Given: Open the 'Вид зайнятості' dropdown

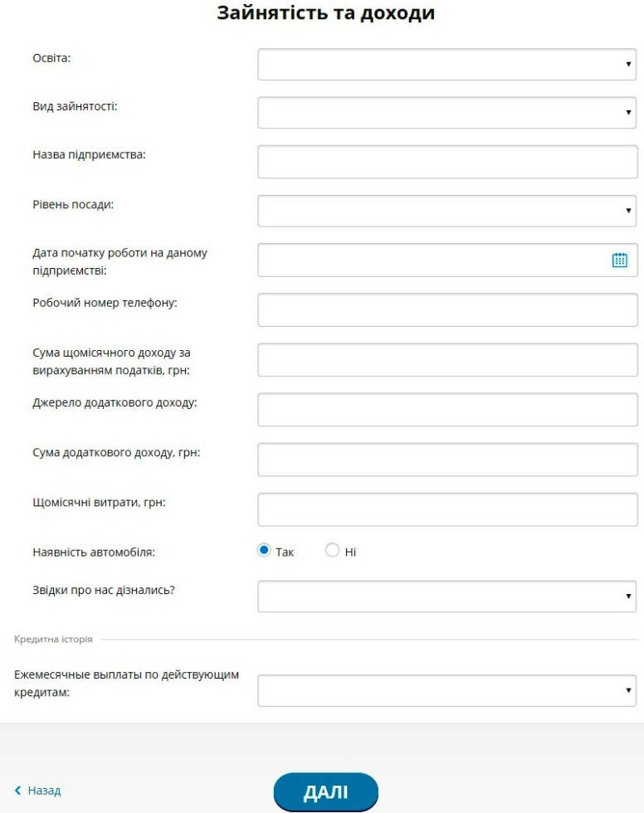Looking at the screenshot, I should click(x=446, y=113).
